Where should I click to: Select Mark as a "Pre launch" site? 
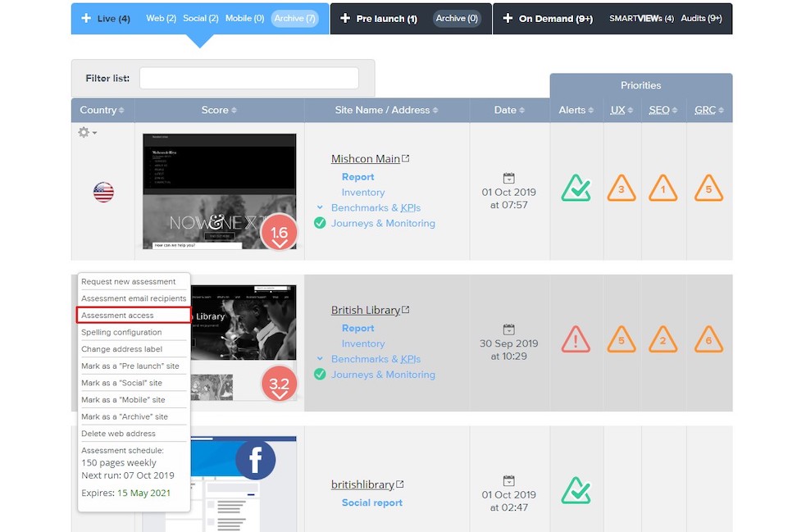(130, 366)
